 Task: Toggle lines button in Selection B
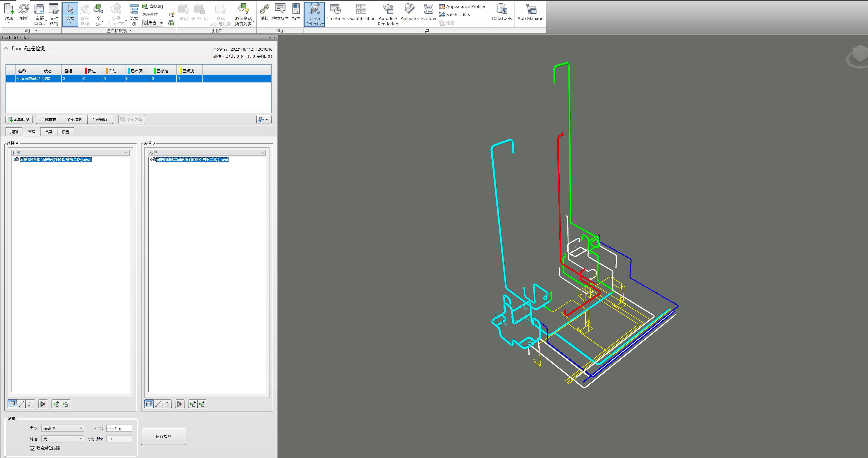[158, 404]
